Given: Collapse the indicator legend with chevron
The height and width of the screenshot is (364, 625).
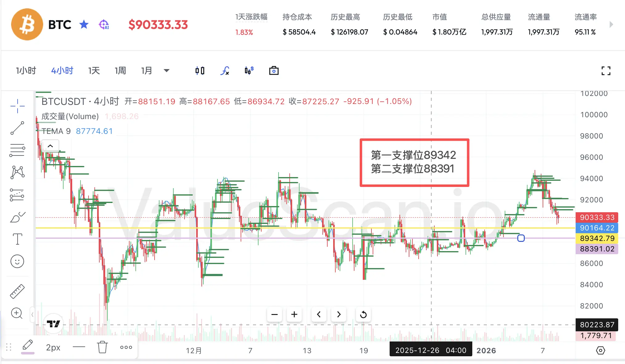Looking at the screenshot, I should pyautogui.click(x=50, y=146).
